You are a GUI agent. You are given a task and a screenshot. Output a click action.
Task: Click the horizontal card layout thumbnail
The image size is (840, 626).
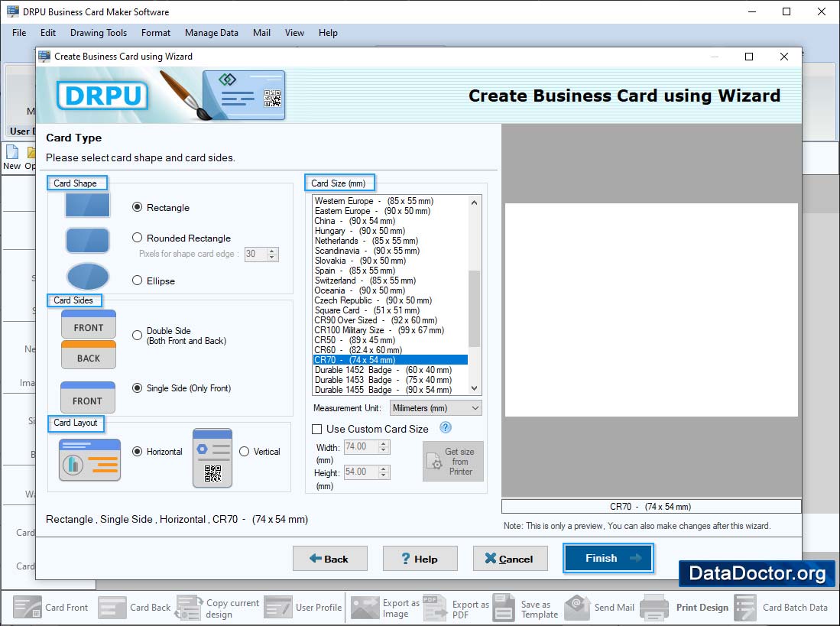point(89,459)
